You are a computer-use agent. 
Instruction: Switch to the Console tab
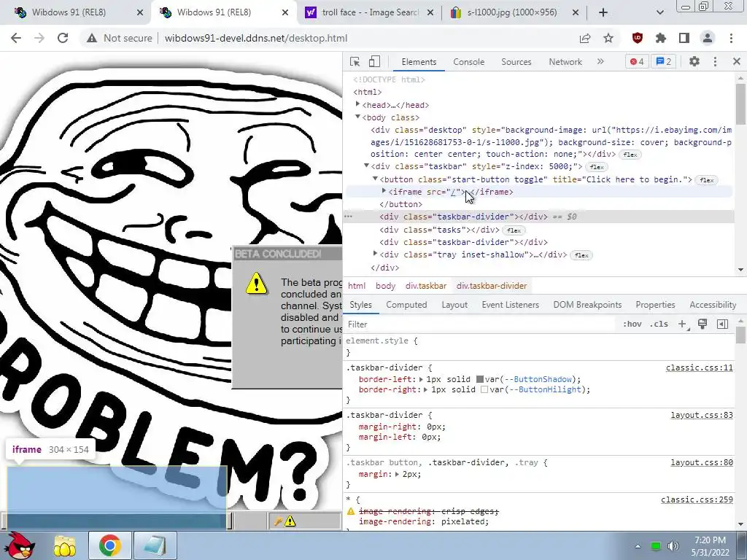tap(468, 62)
